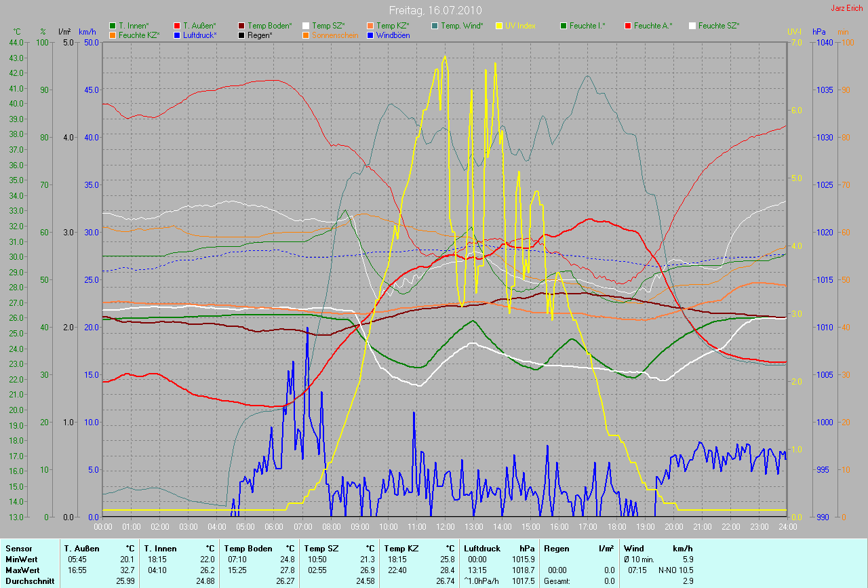Viewport: 868px width, 588px height.
Task: Select the 'Luftdruck*' legend label
Action: (200, 35)
